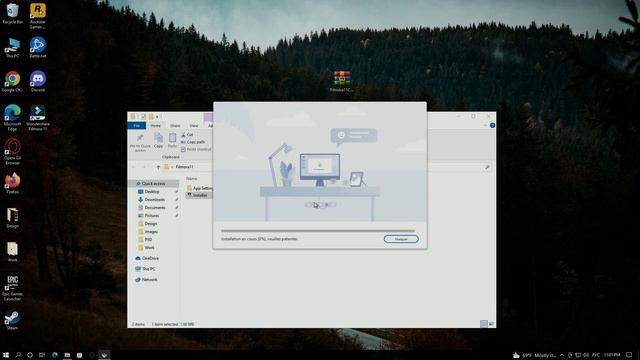Switch to details view in Explorer status bar

pos(484,324)
